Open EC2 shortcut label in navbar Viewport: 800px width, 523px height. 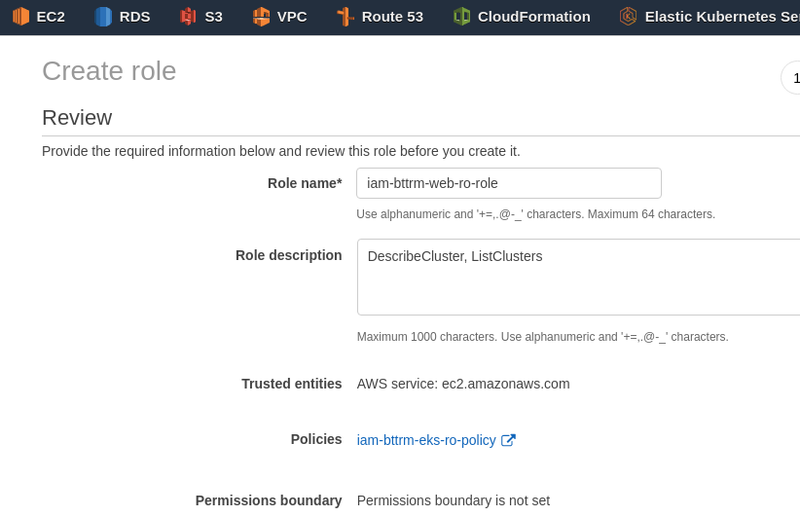tap(51, 17)
